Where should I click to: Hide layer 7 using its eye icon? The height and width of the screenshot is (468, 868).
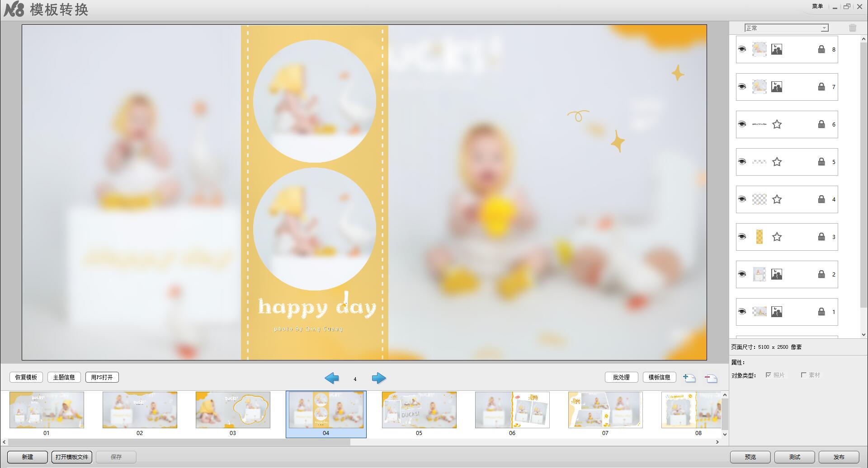(742, 87)
